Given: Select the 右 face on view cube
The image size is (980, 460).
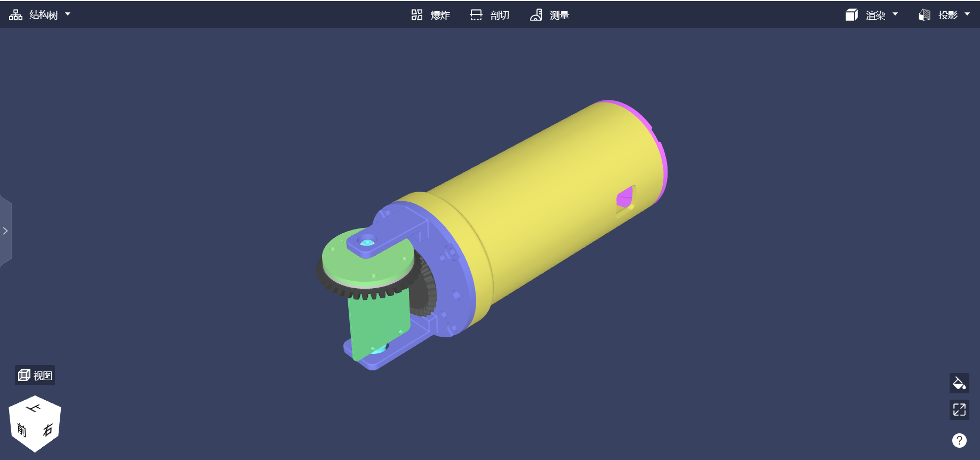Looking at the screenshot, I should point(48,430).
